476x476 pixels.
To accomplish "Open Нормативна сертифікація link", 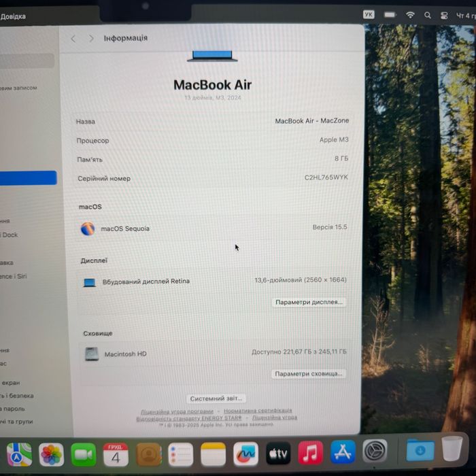I will [x=258, y=411].
